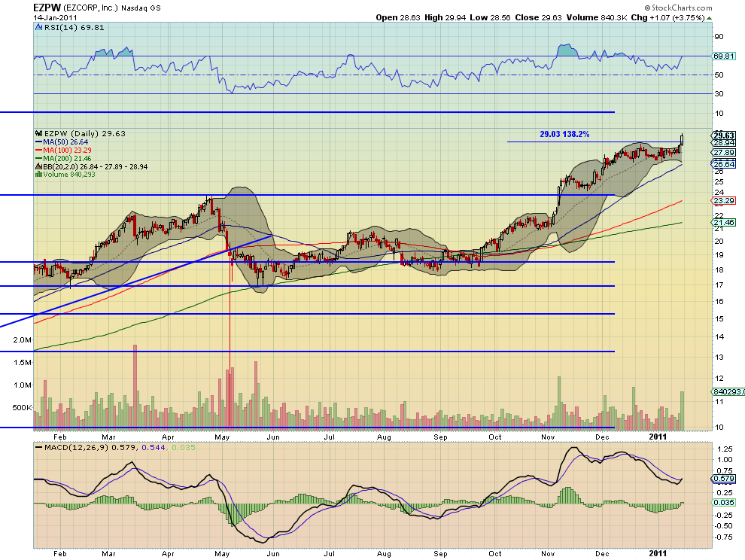Click the 26.64 MA(50) price tag on right axis
This screenshot has width=745, height=560.
pos(724,164)
